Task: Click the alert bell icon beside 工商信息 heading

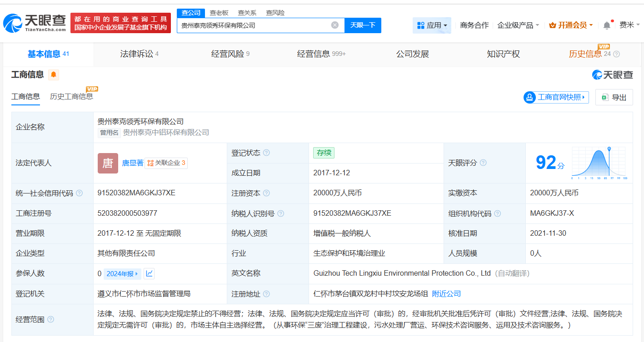Action: (x=53, y=74)
